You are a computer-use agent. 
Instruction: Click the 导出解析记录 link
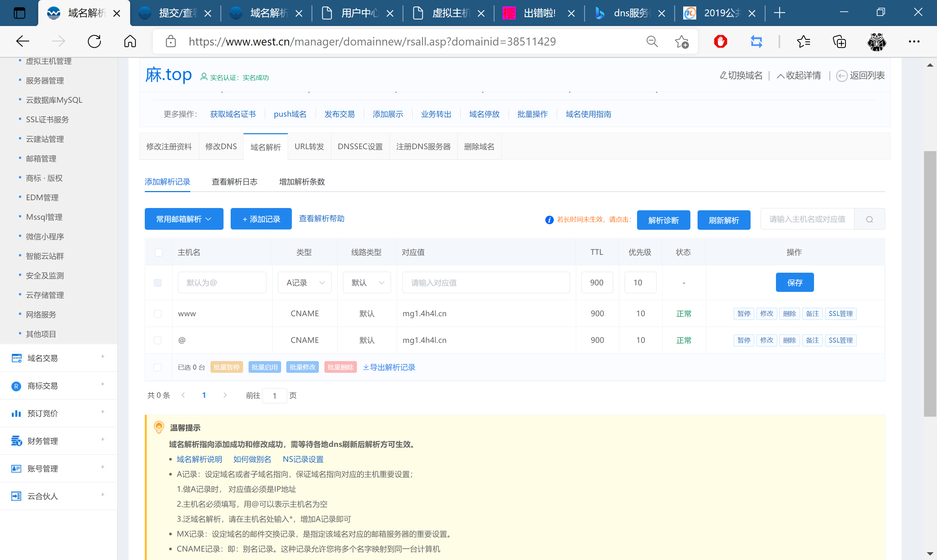pyautogui.click(x=389, y=368)
